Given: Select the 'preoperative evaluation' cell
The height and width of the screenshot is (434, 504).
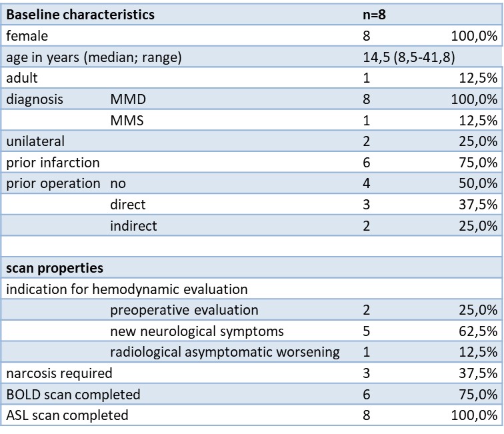Looking at the screenshot, I should [184, 310].
